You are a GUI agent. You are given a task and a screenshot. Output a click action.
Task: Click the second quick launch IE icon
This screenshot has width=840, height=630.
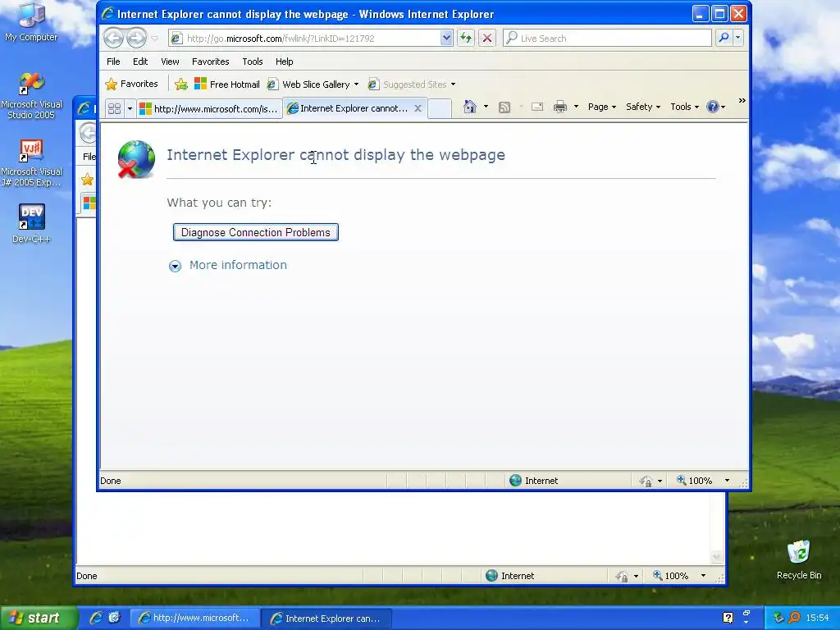(115, 619)
